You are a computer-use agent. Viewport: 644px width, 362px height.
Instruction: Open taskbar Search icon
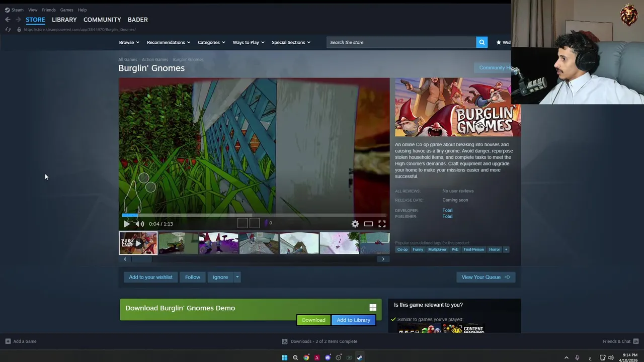(295, 357)
